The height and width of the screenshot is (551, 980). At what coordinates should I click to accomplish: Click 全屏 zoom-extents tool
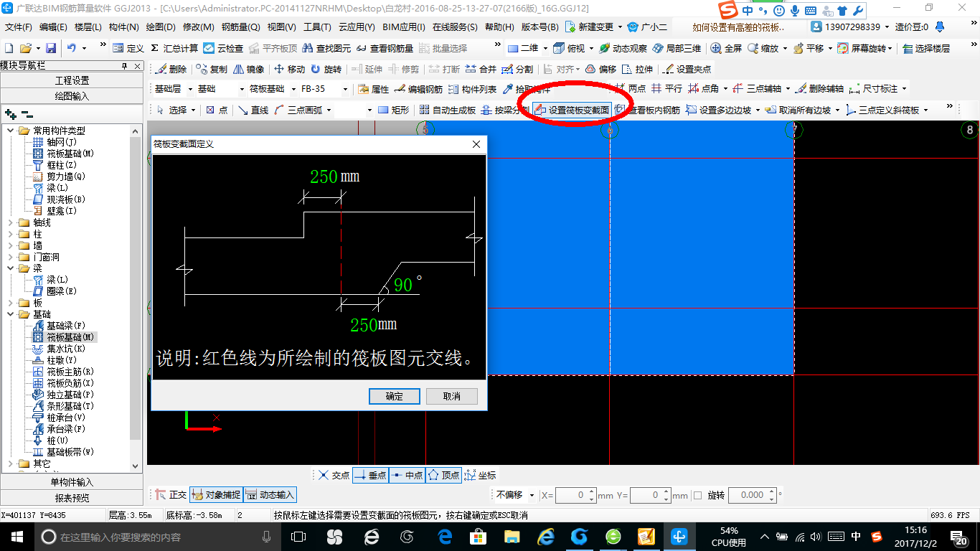[x=726, y=48]
